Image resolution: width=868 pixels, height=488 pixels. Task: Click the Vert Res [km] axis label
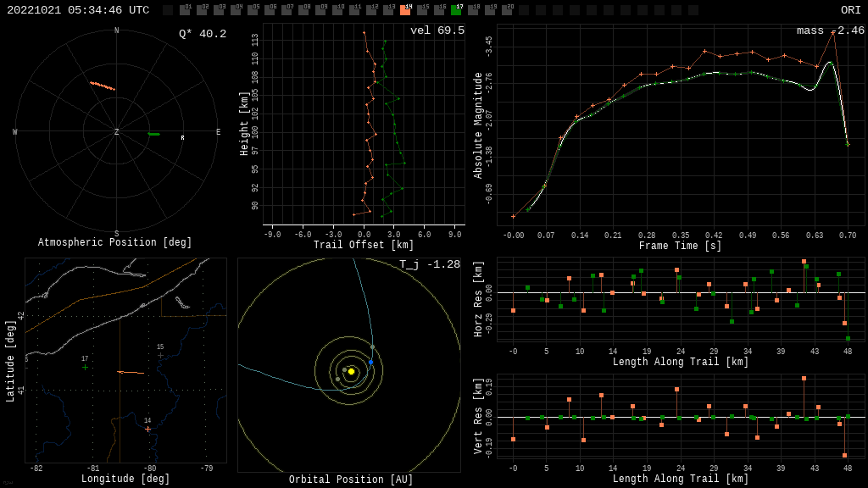pos(478,417)
